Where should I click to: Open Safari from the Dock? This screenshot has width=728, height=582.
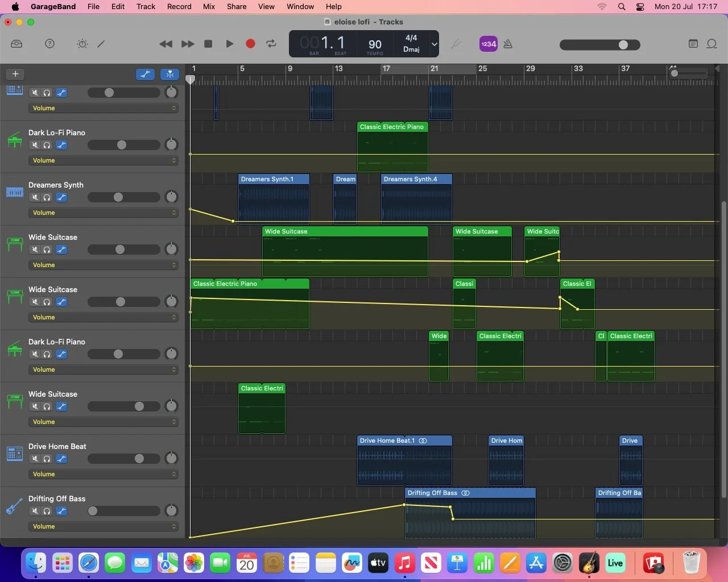pyautogui.click(x=89, y=563)
